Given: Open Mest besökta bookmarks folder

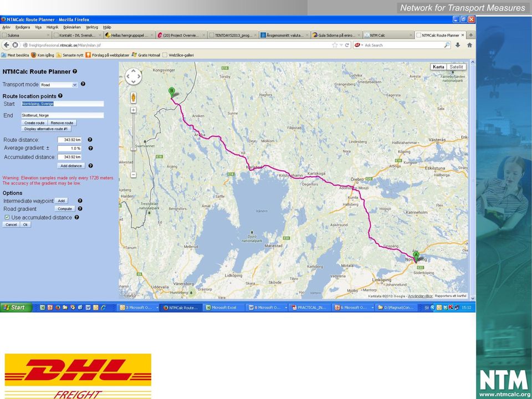Looking at the screenshot, I should (16, 55).
